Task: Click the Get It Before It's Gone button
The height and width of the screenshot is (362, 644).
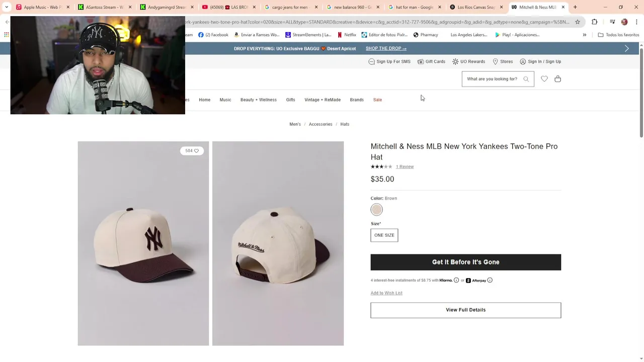Action: point(465,262)
